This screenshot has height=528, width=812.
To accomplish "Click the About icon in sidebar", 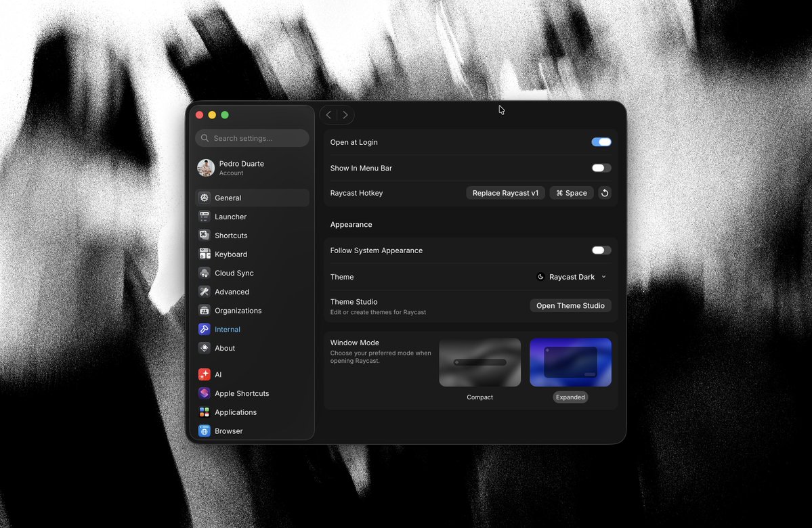I will pos(205,348).
